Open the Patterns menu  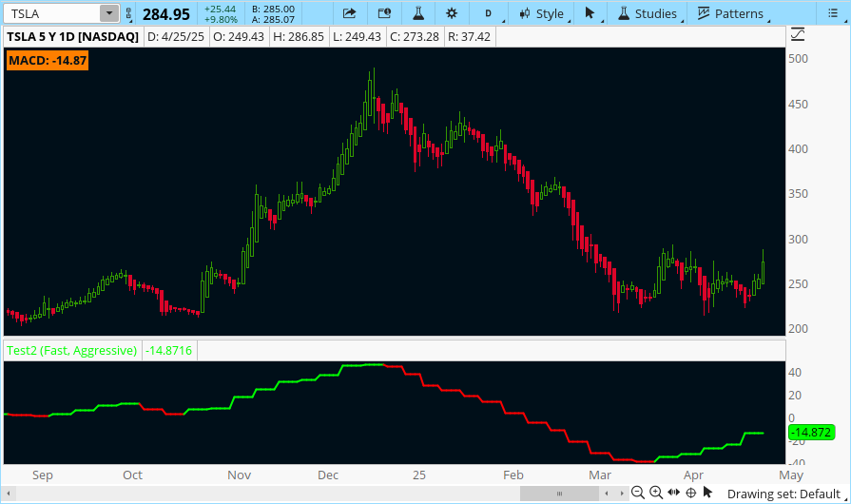[x=732, y=13]
